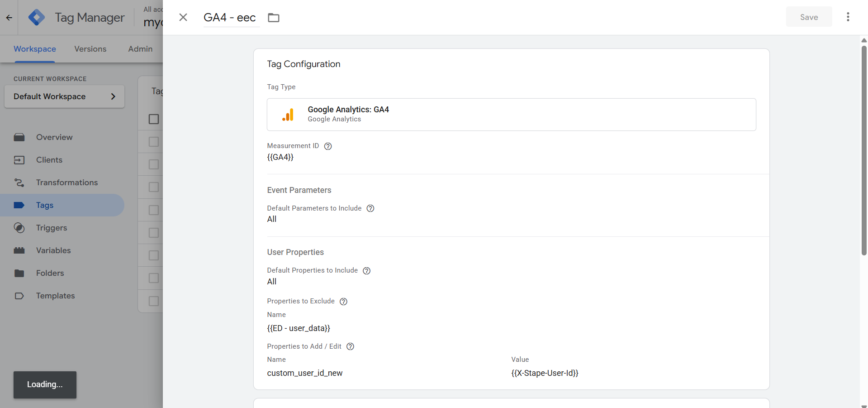The width and height of the screenshot is (868, 408).
Task: Click the Tag Configuration heading
Action: 304,64
